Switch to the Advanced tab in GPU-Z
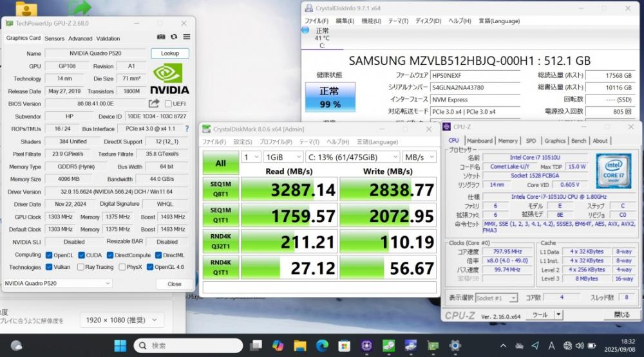644x357 pixels. point(80,38)
